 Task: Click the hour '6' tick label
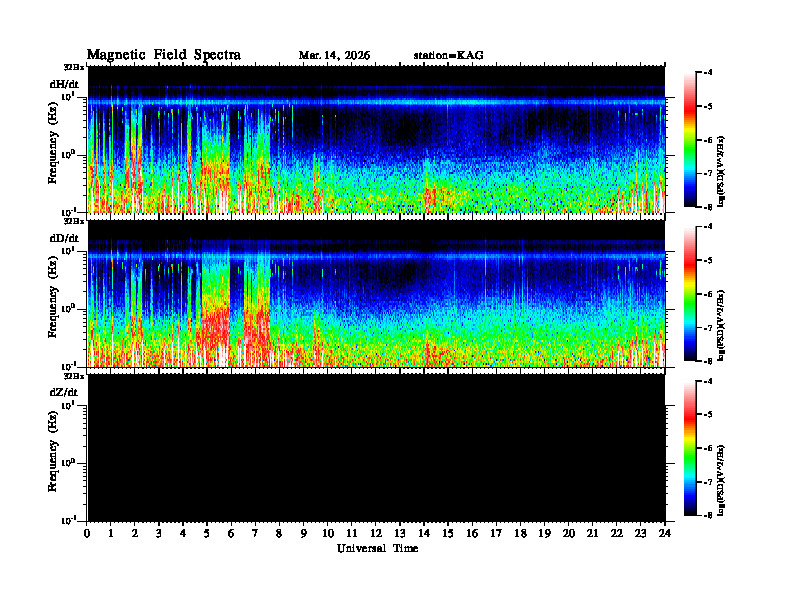point(231,534)
